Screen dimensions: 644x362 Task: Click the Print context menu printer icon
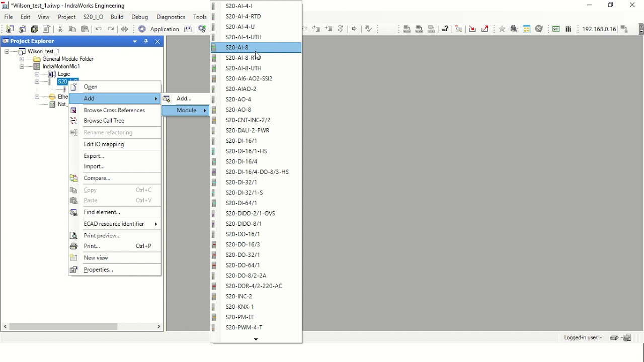pyautogui.click(x=73, y=246)
